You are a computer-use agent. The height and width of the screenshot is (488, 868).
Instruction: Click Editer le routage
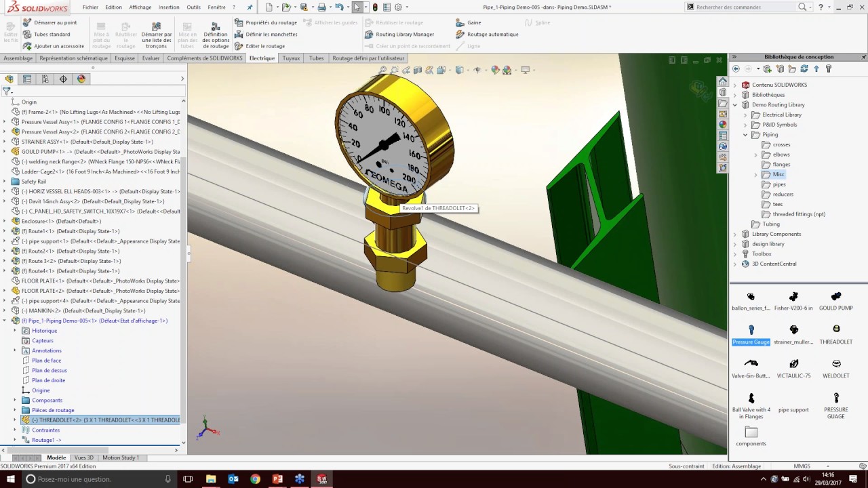coord(260,46)
